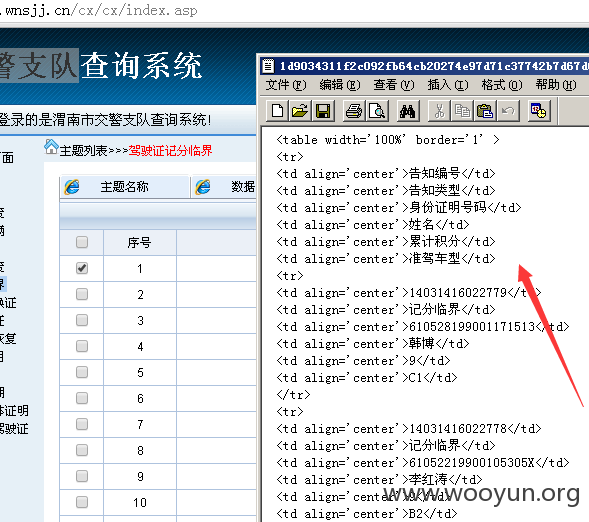Click the line containing B2

[x=367, y=513]
